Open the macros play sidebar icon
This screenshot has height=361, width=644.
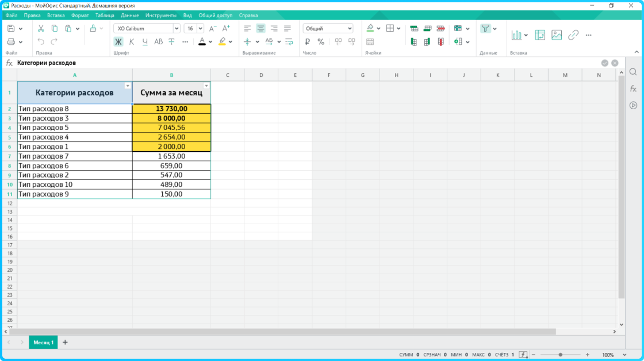633,106
